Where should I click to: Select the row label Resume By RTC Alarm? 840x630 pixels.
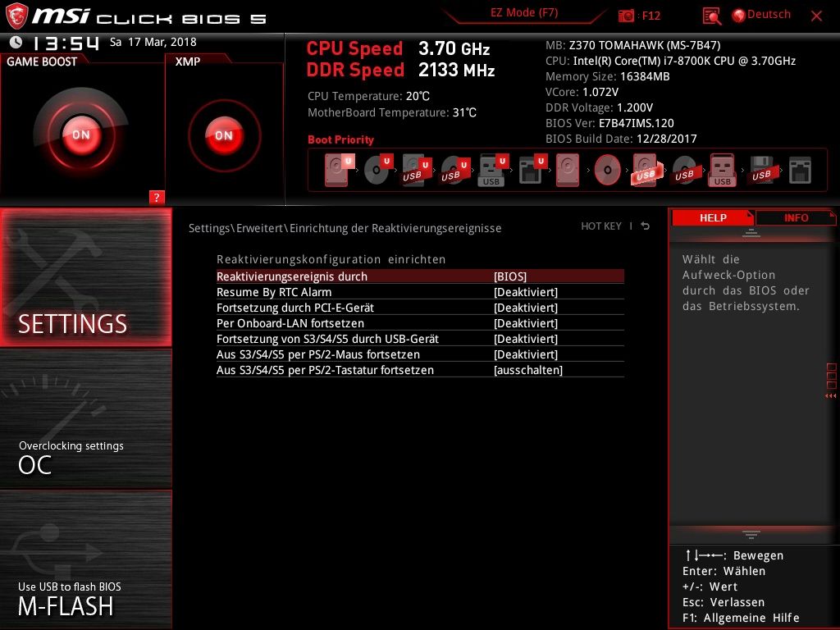click(274, 292)
